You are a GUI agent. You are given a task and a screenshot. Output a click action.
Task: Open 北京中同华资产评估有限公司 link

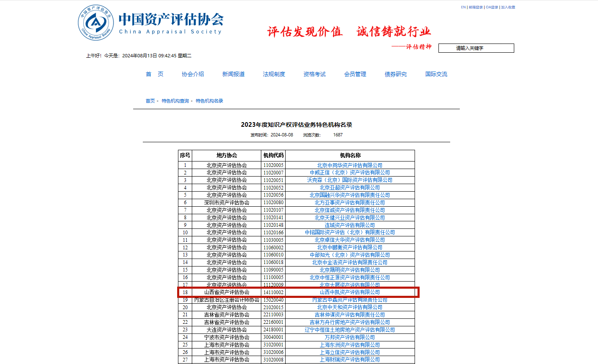click(x=350, y=165)
